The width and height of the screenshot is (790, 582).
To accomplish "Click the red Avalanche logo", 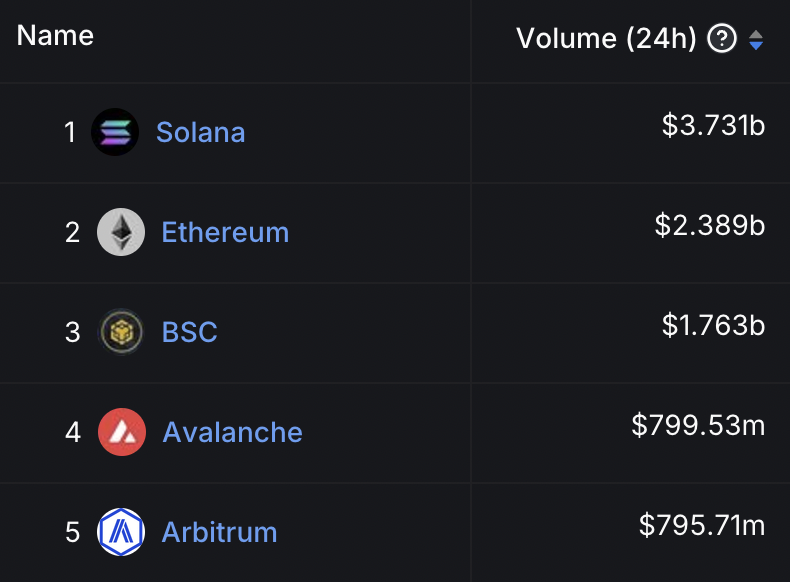I will (x=122, y=432).
